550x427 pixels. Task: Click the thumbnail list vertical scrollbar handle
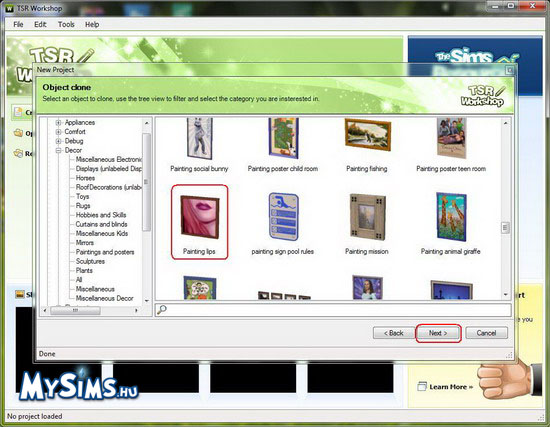(505, 228)
